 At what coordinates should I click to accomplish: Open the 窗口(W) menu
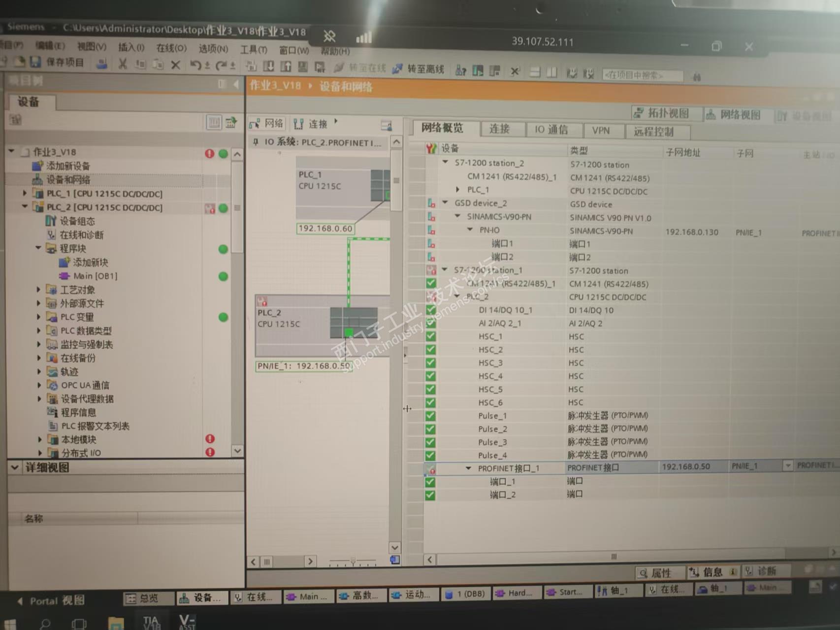pyautogui.click(x=294, y=50)
